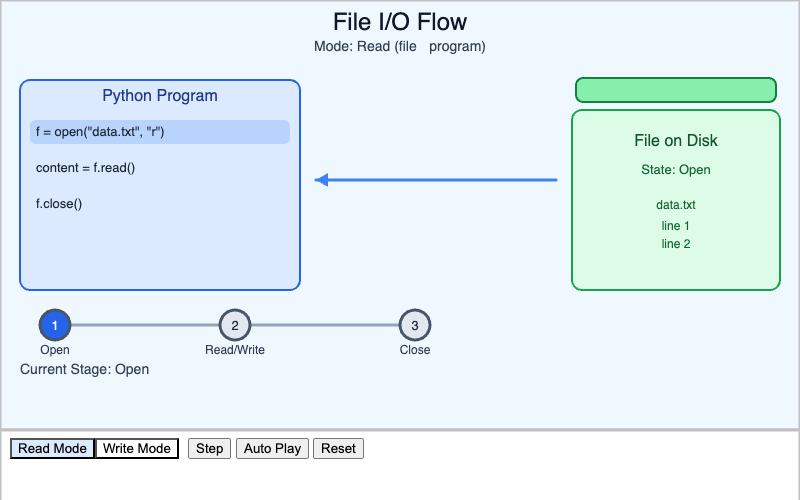
Task: Click the f.close() code line
Action: click(x=59, y=203)
